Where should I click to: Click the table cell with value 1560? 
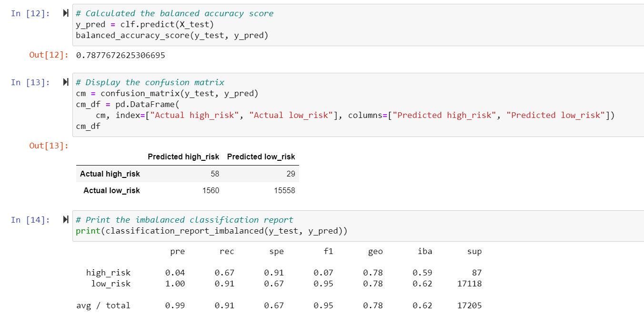click(211, 190)
